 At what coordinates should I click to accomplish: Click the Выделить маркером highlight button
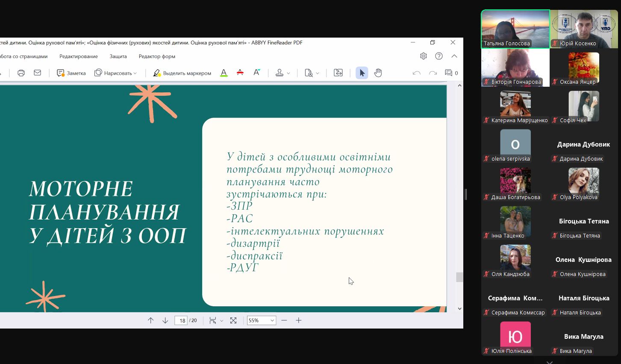point(182,73)
